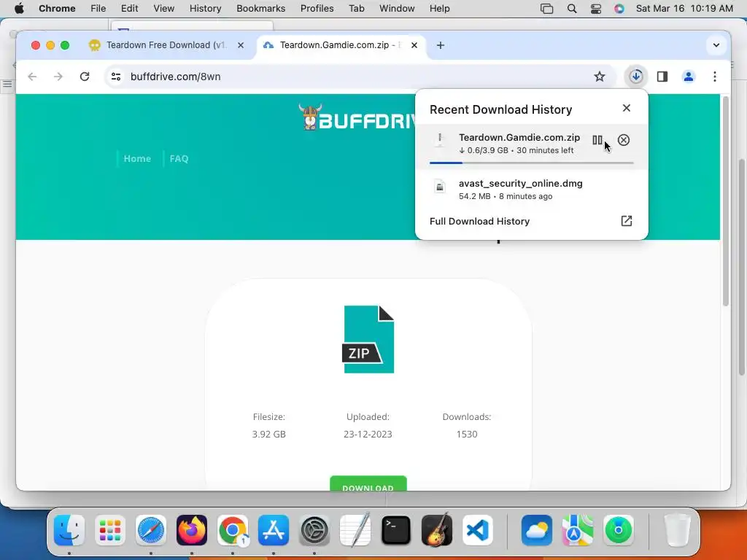Viewport: 747px width, 560px height.
Task: Cancel the Teardown.Gamdie.com.zip download
Action: 624,140
